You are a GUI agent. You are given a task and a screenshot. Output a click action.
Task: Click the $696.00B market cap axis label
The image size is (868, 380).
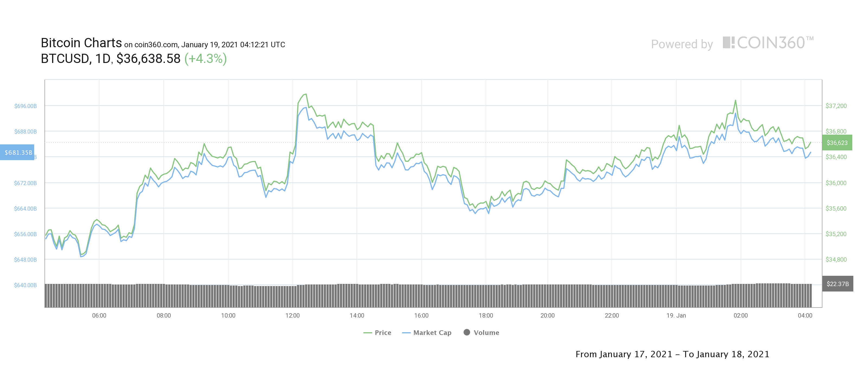25,106
